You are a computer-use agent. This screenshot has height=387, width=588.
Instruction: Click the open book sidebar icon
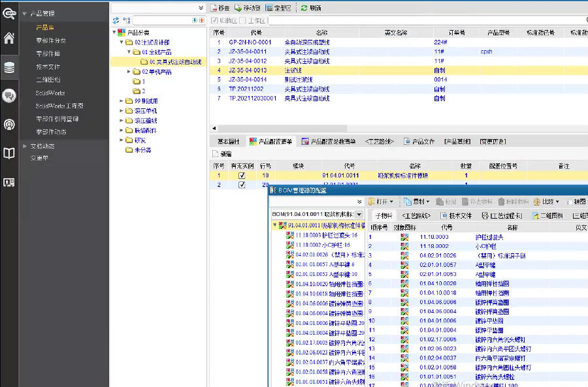9,153
